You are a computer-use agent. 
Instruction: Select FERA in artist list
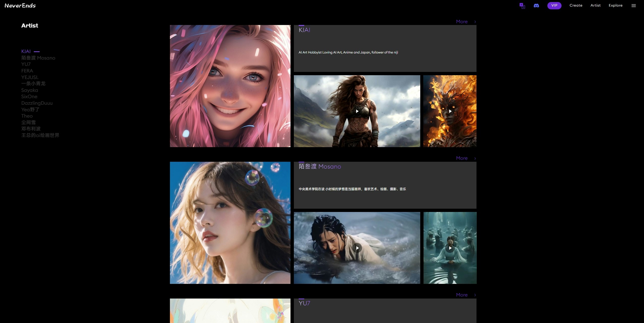click(27, 71)
